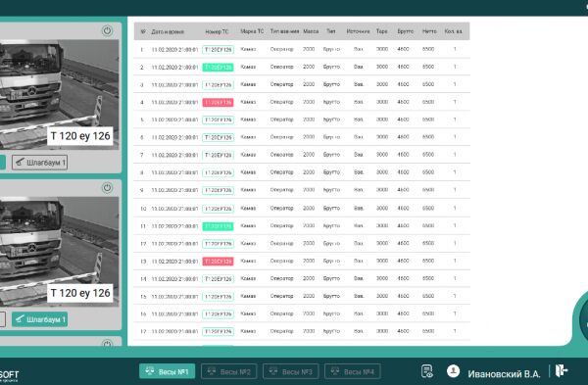This screenshot has height=385, width=588.
Task: Sort by Дата и время column header
Action: pyautogui.click(x=168, y=32)
